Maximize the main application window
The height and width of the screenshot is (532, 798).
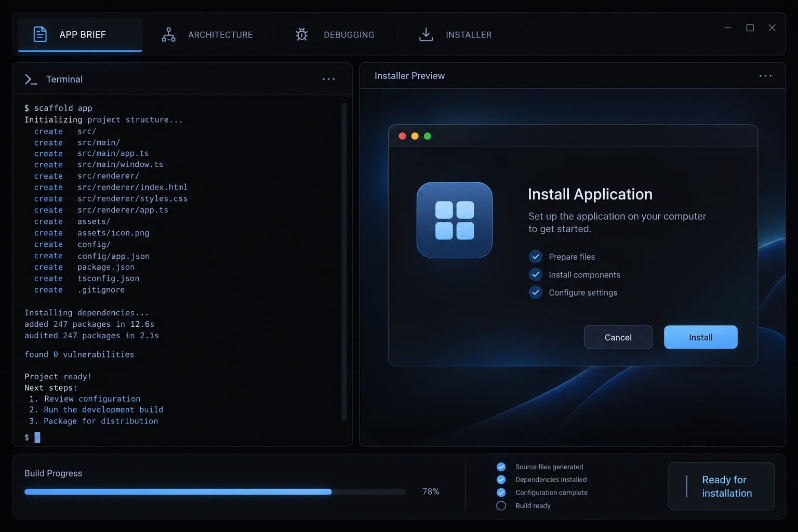750,28
